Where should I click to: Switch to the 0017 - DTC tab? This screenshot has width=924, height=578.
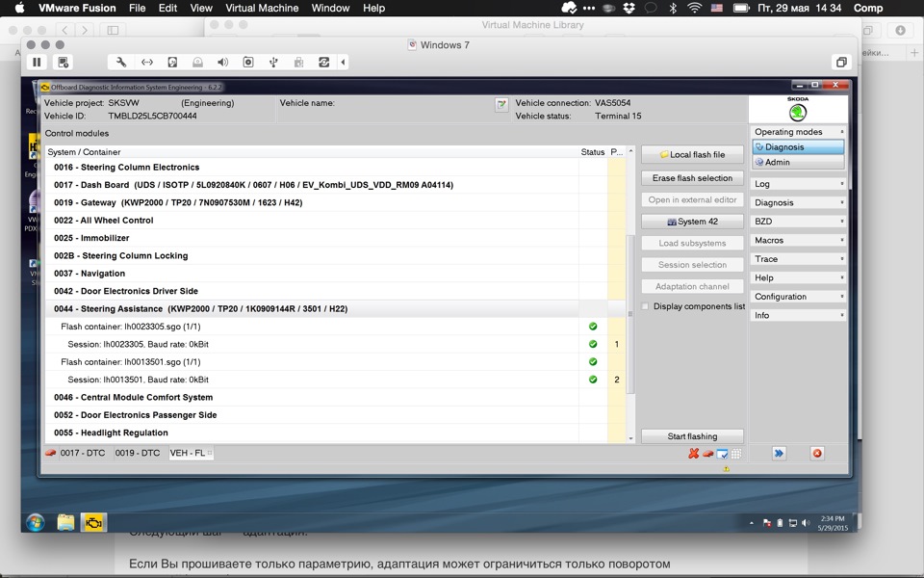(x=83, y=453)
